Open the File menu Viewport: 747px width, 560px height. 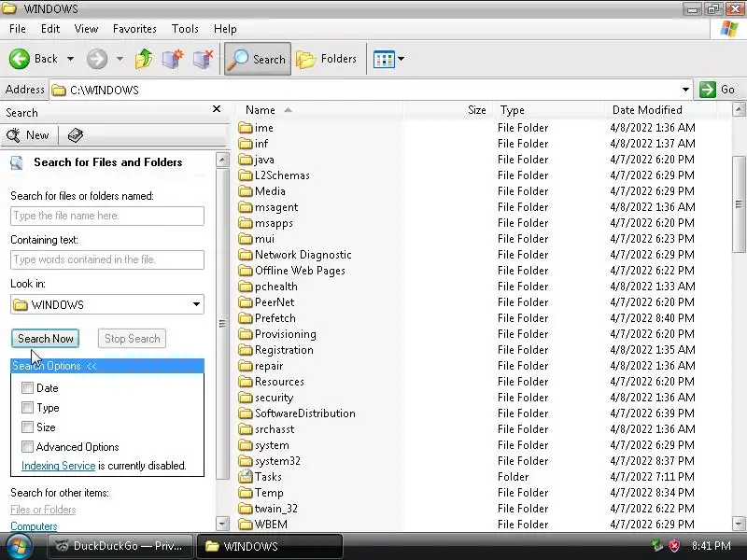pos(18,29)
